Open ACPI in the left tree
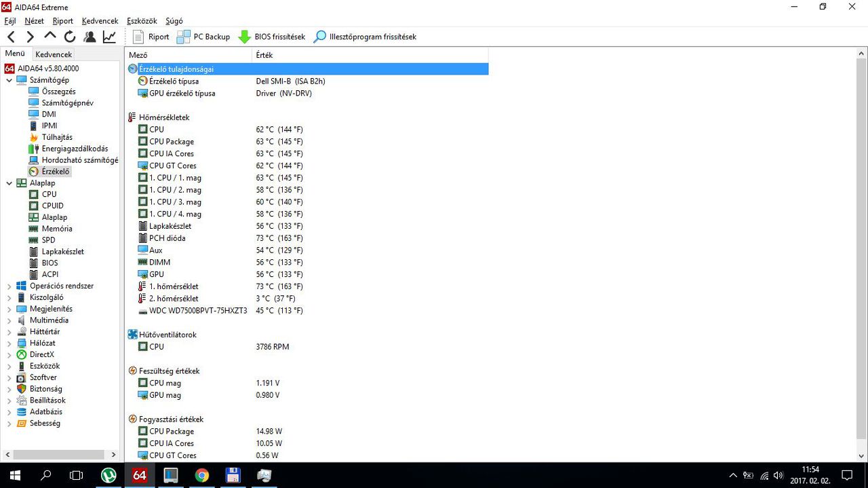The height and width of the screenshot is (488, 868). (50, 274)
